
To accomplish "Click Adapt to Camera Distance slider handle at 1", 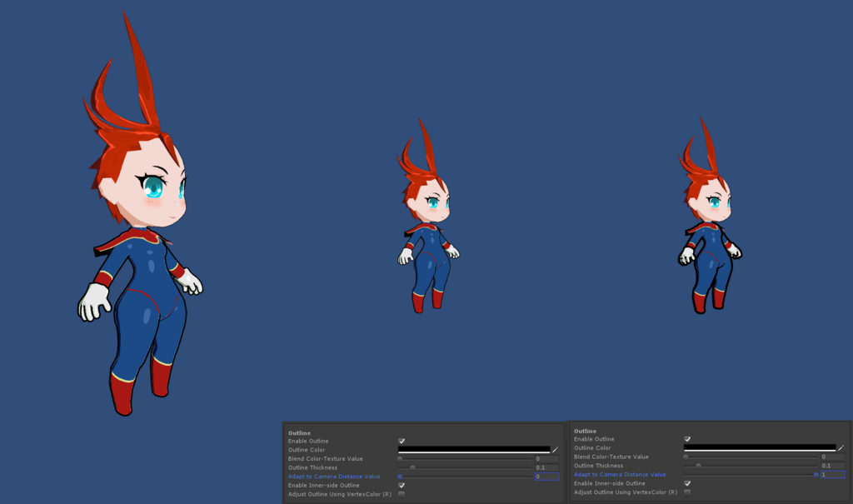I will (x=816, y=475).
